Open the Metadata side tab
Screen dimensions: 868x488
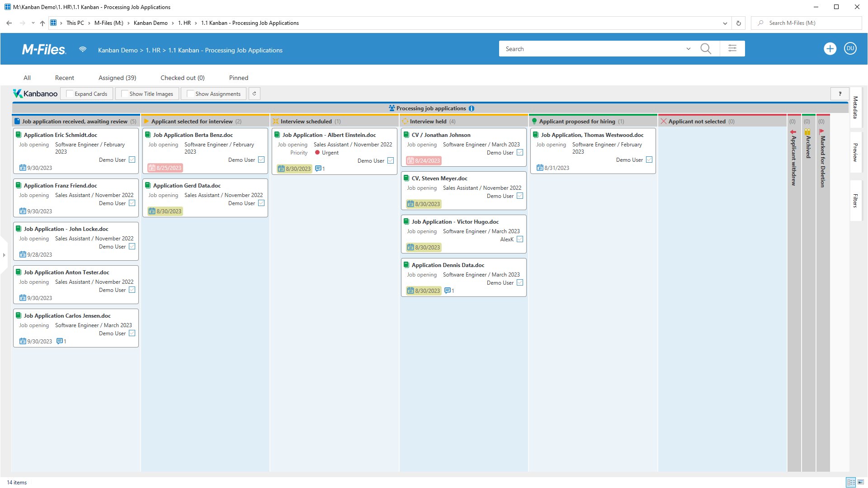point(855,107)
